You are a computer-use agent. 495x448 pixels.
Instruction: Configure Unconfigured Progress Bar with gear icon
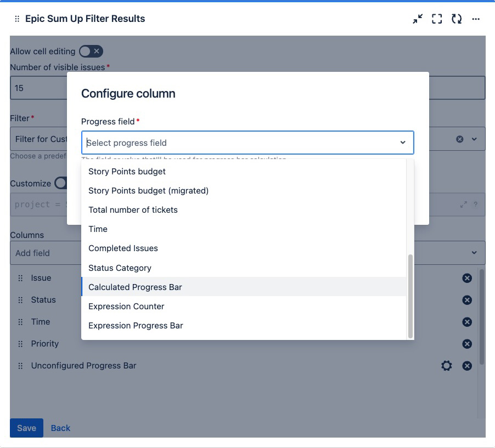click(x=447, y=366)
